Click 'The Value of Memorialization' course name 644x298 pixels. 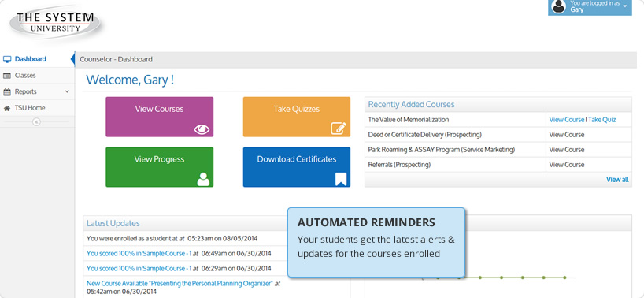tap(409, 120)
